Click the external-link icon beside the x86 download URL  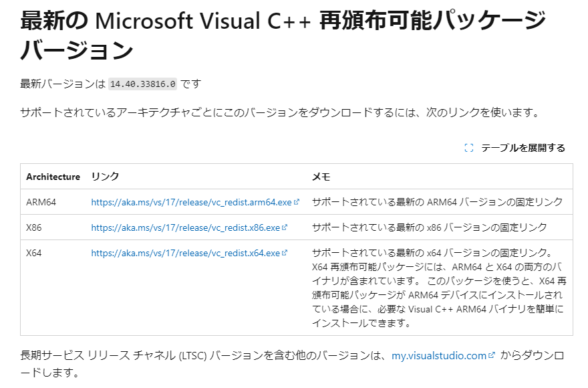[283, 227]
